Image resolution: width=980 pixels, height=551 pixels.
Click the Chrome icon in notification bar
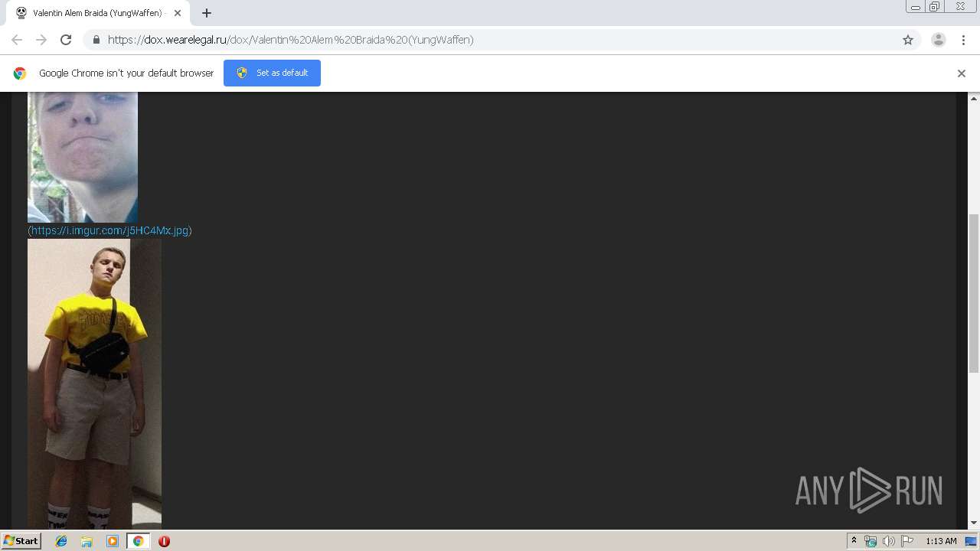point(20,73)
